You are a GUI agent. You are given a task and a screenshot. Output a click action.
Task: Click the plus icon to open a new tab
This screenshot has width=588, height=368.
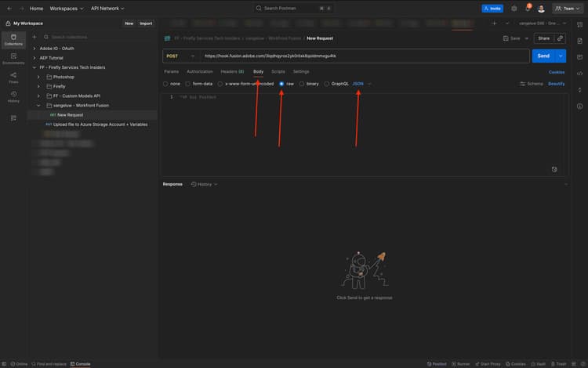point(494,23)
